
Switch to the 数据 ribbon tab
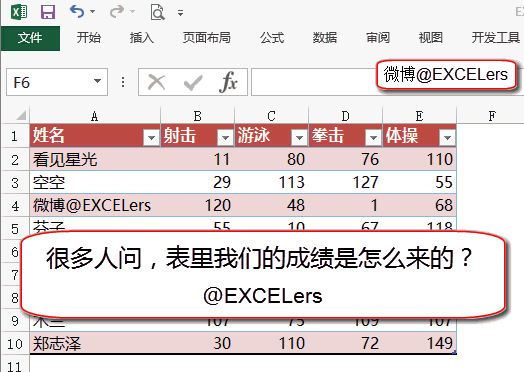point(325,37)
